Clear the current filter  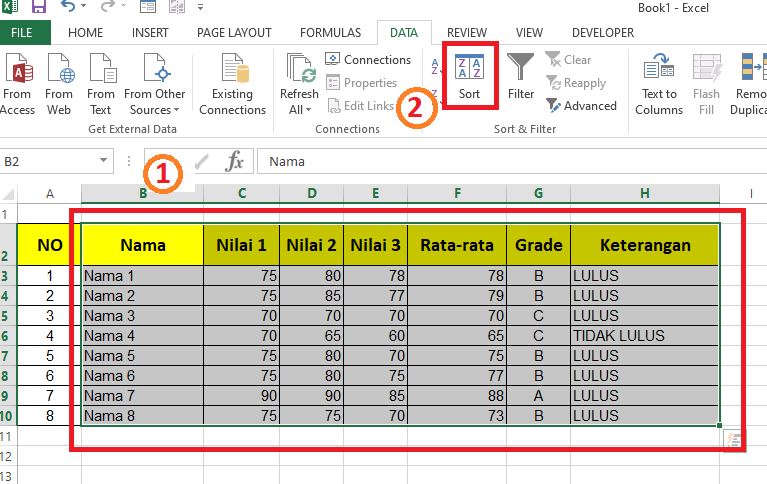tap(568, 60)
